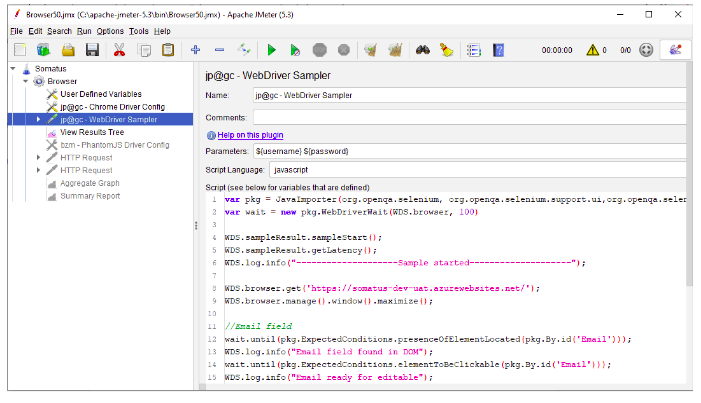Open the Script Language combo box
The width and height of the screenshot is (701, 403).
tap(477, 170)
